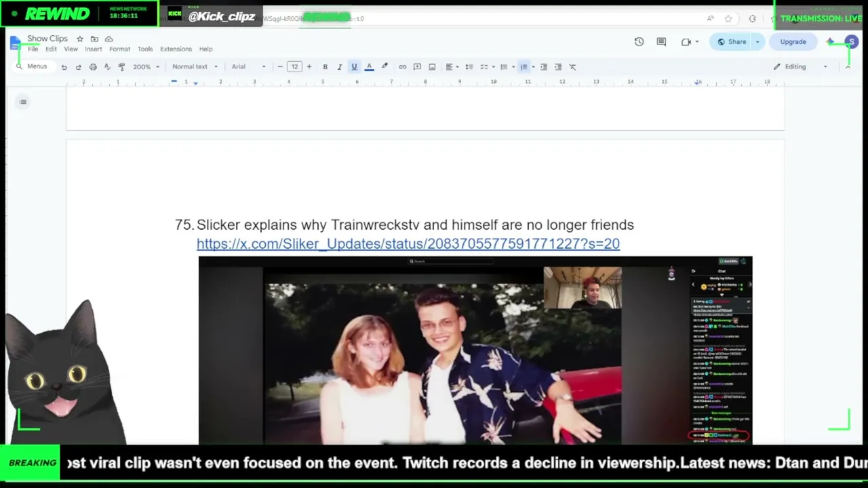Screen dimensions: 868x488
Task: Open the text alignment dropdown
Action: click(x=451, y=67)
